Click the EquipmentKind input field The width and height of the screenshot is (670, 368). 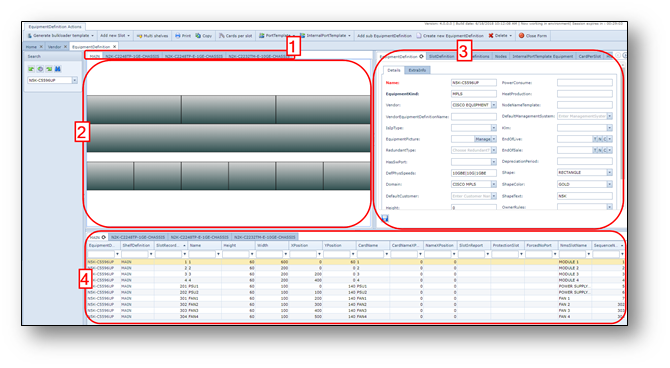click(473, 94)
